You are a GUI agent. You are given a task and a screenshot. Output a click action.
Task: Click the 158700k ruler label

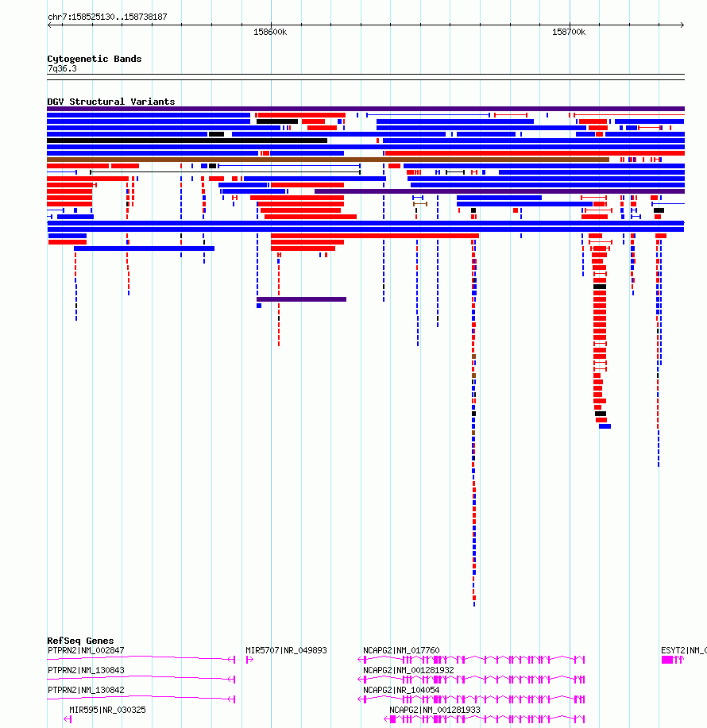pyautogui.click(x=569, y=32)
